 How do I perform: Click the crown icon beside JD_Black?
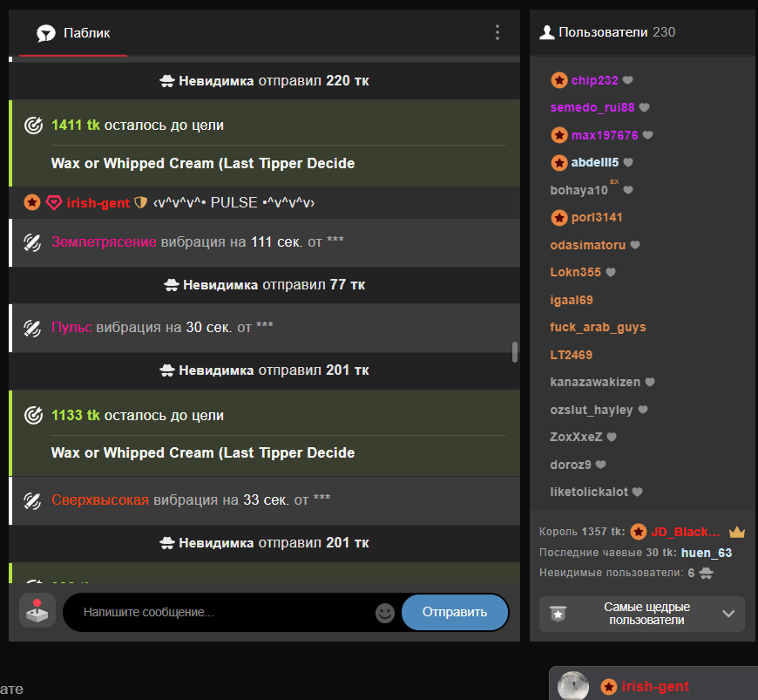click(737, 532)
